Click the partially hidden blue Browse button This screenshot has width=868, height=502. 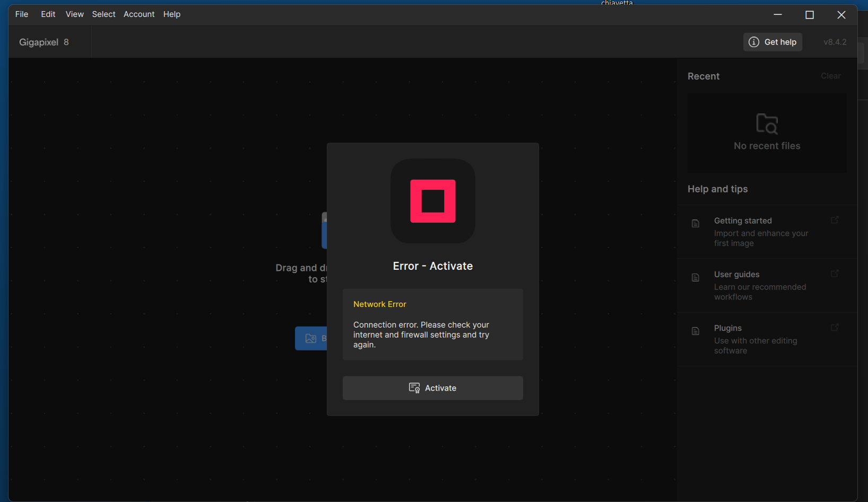311,338
